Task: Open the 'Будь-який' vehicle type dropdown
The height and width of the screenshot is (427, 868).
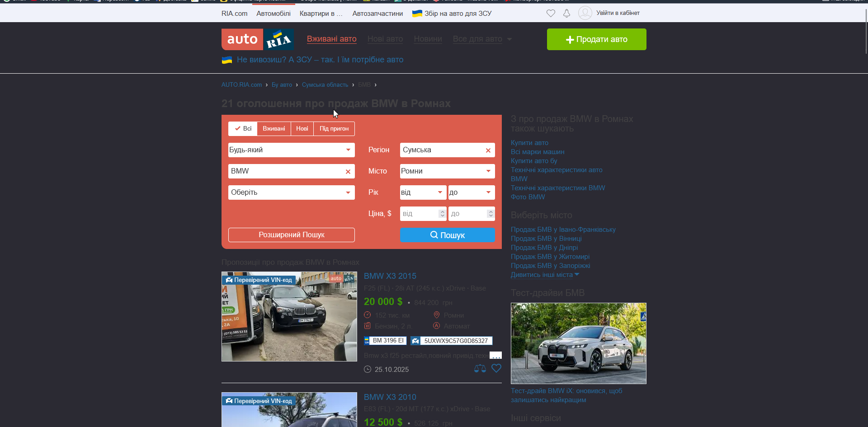Action: click(x=291, y=150)
